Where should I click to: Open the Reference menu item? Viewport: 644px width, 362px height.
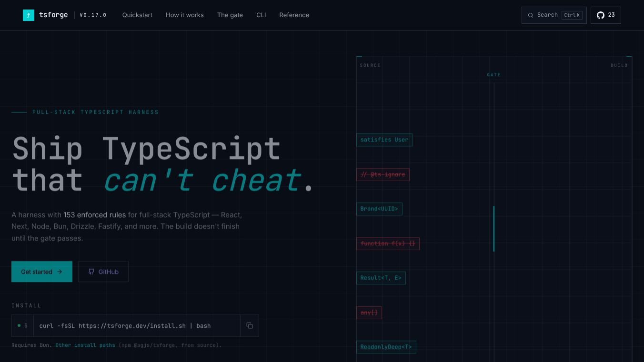tap(294, 15)
